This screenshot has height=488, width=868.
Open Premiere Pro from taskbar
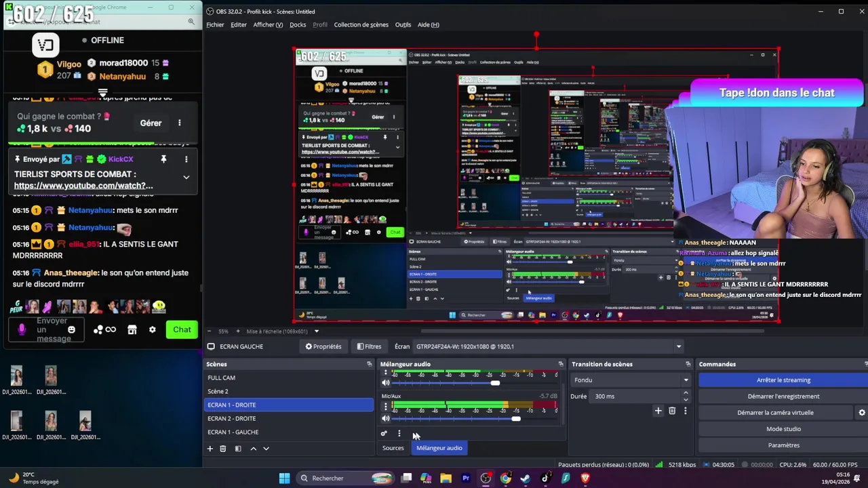[x=466, y=478]
